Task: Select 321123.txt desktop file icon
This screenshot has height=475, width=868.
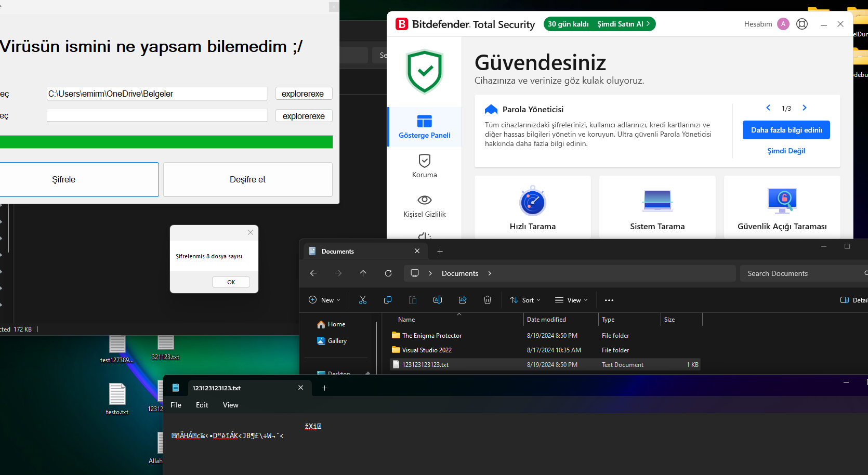Action: pyautogui.click(x=165, y=348)
